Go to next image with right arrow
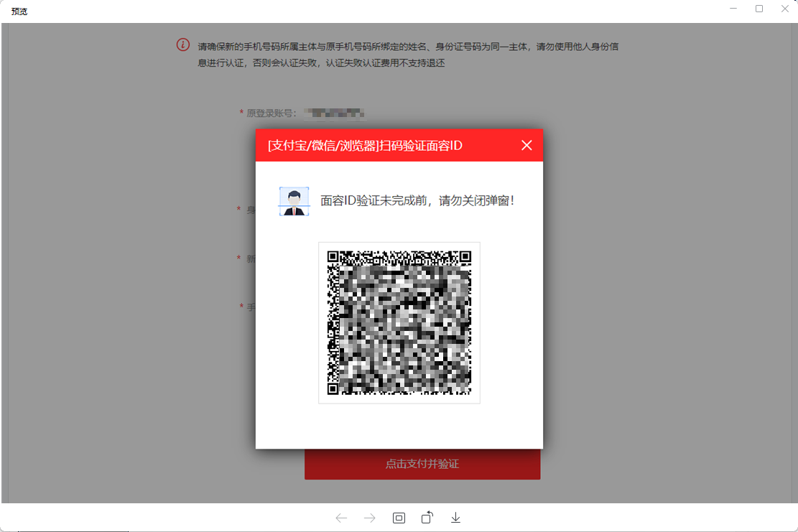Image resolution: width=798 pixels, height=532 pixels. point(370,518)
